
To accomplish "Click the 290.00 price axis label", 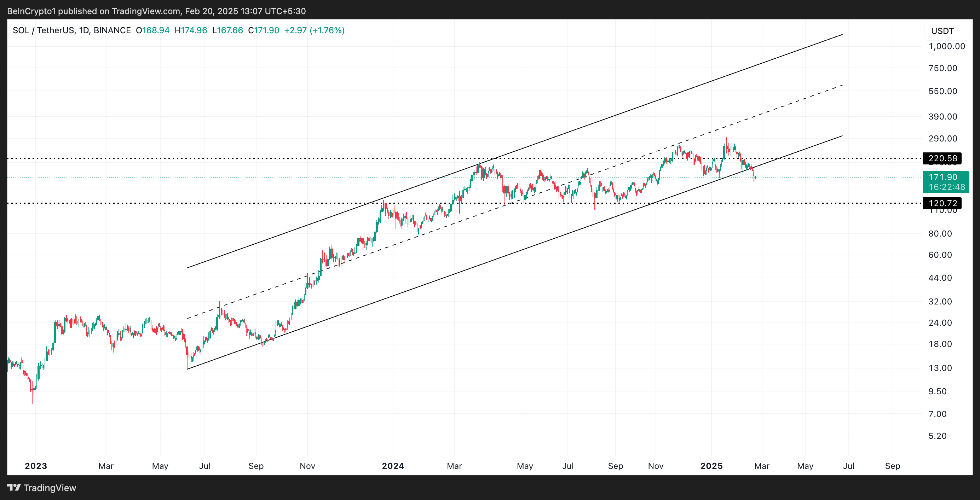I will point(943,138).
